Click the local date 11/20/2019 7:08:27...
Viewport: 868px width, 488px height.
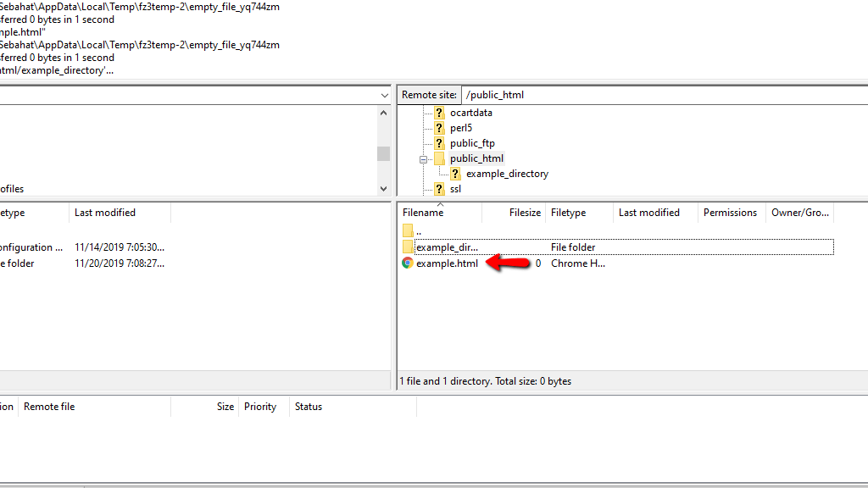coord(119,263)
